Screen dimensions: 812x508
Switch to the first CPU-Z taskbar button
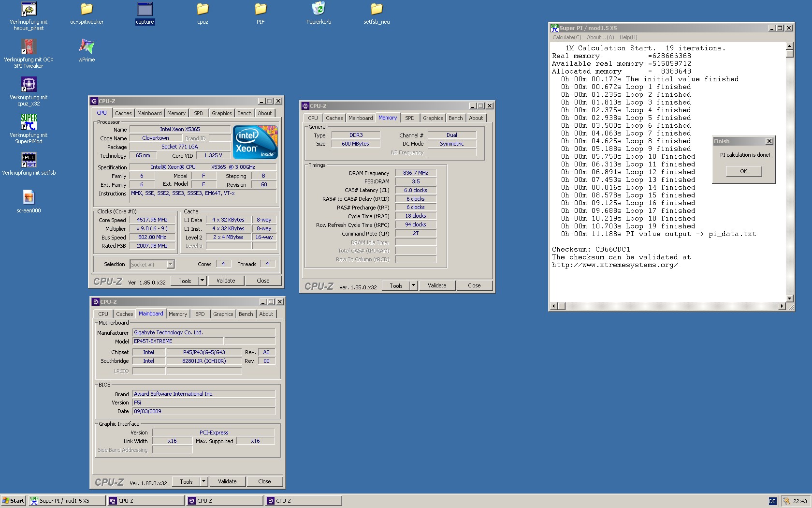(146, 501)
